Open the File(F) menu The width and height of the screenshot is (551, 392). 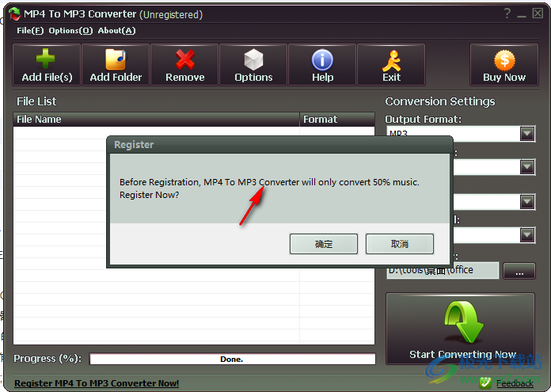pyautogui.click(x=30, y=31)
